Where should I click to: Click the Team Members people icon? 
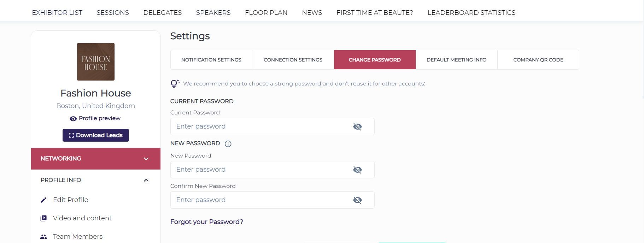coord(43,237)
